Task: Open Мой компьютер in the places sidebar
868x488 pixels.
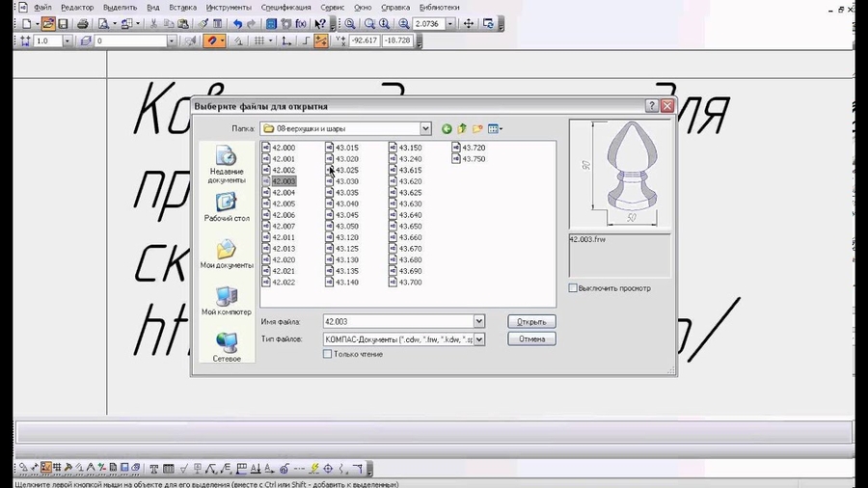Action: [x=227, y=300]
